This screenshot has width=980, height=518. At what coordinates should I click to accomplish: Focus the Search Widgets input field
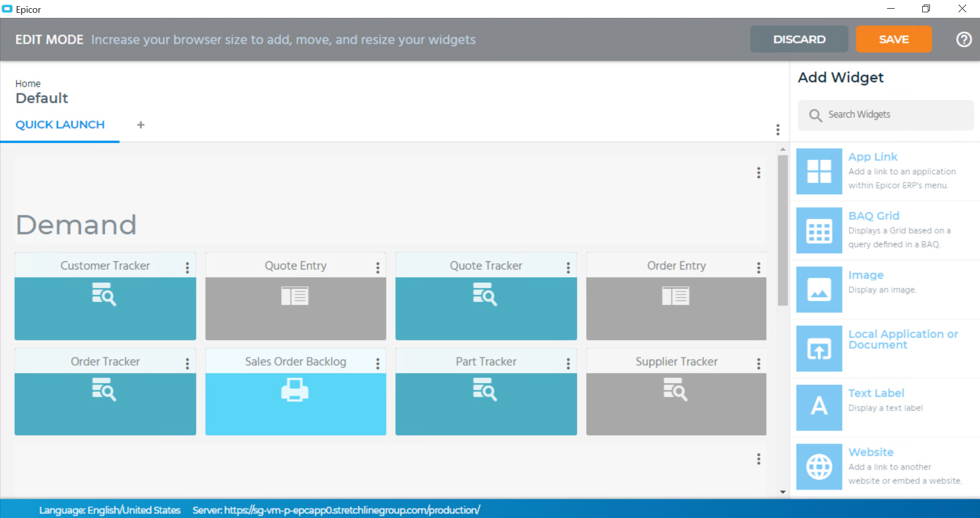tap(885, 115)
